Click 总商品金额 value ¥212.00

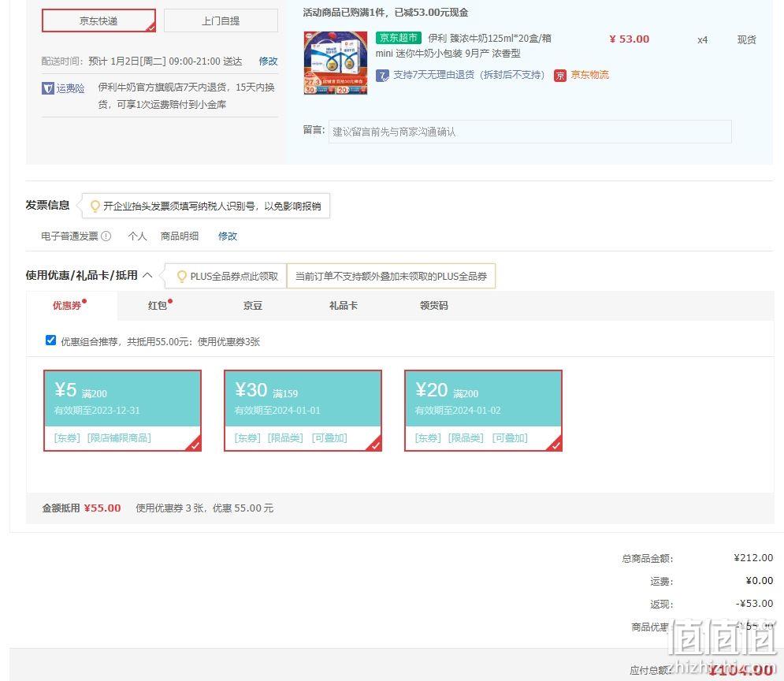(x=753, y=557)
